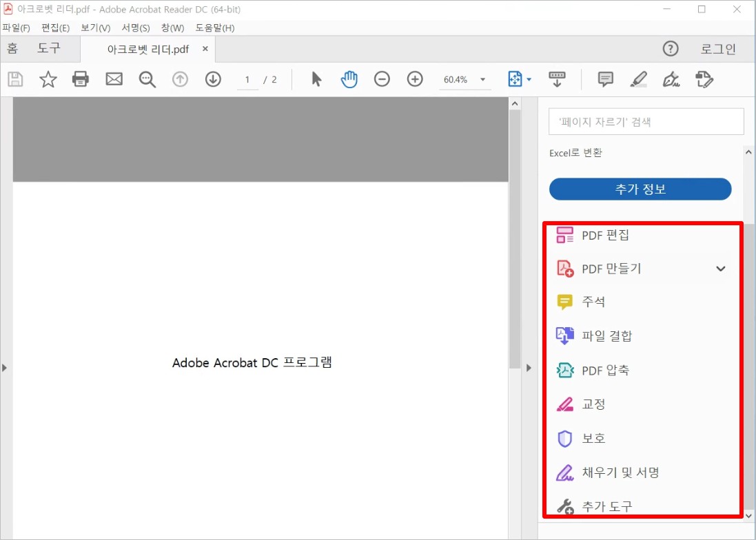Image resolution: width=756 pixels, height=540 pixels.
Task: Add a comment with speech bubble icon
Action: (x=606, y=79)
